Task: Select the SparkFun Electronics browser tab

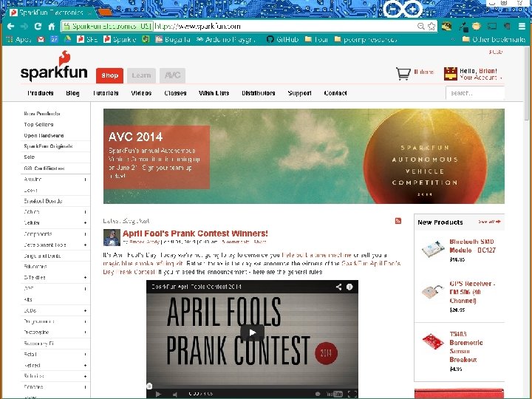Action: (x=51, y=13)
